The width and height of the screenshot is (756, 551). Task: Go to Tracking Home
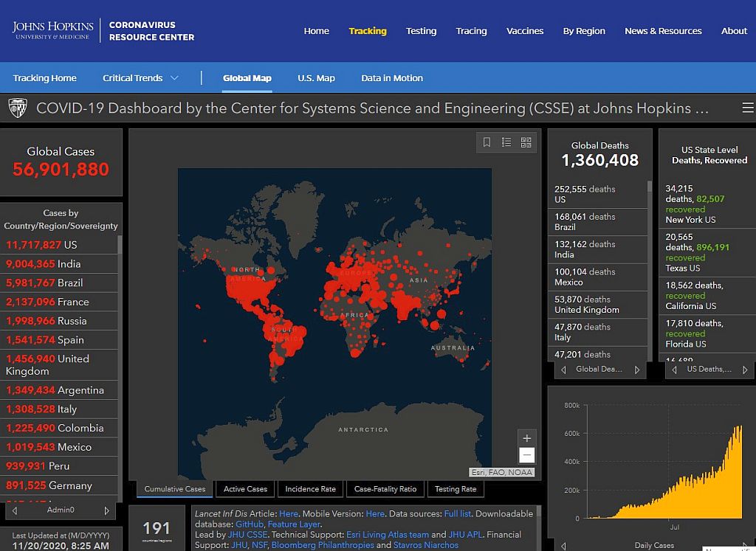click(44, 78)
